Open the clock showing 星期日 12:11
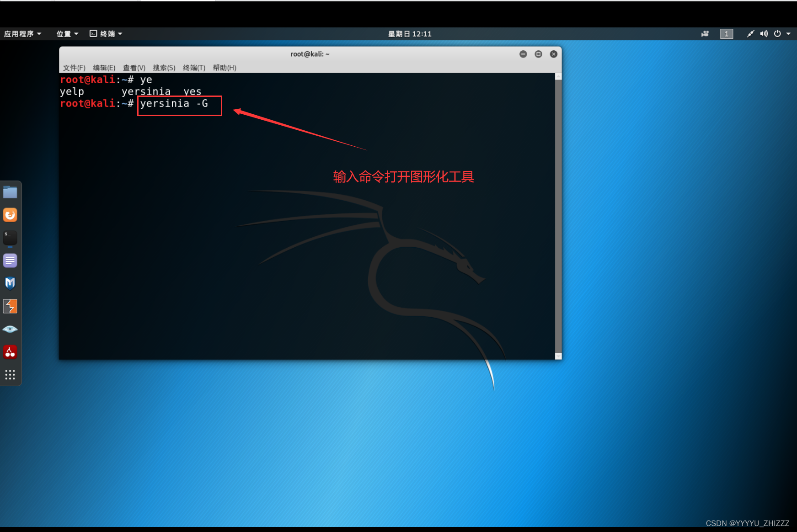 click(x=410, y=34)
